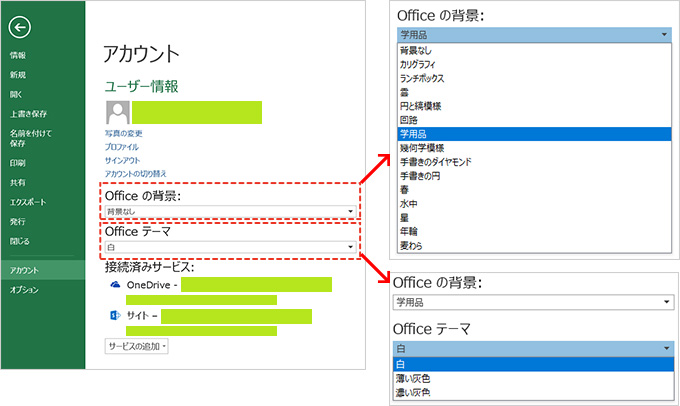Collapse the expanded 学用品 background combo box
Viewport: 680px width, 406px height.
tap(534, 34)
